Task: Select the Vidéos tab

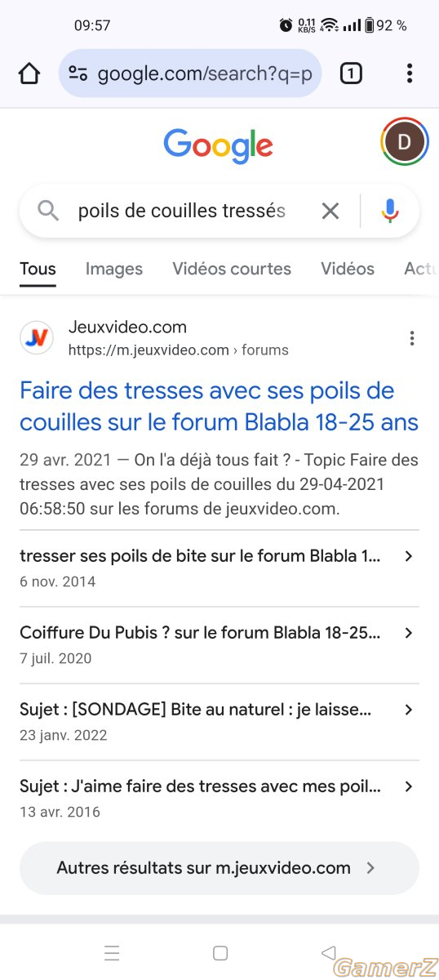Action: tap(348, 269)
